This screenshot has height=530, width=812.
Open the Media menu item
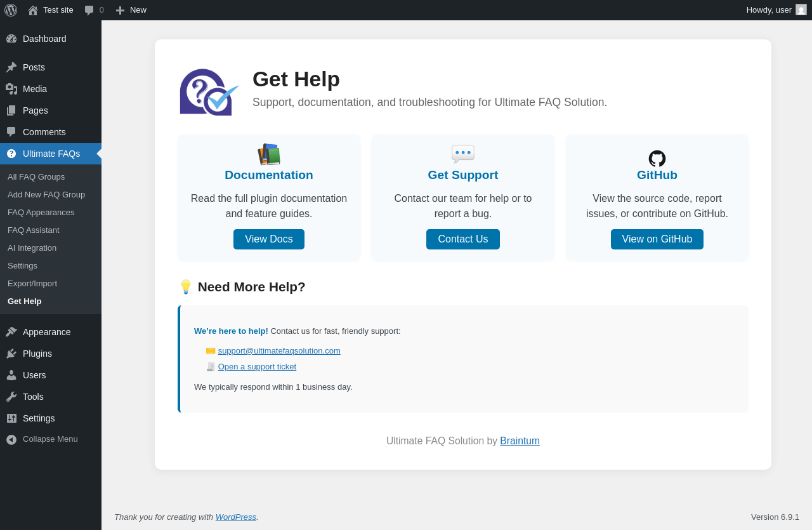(x=51, y=89)
